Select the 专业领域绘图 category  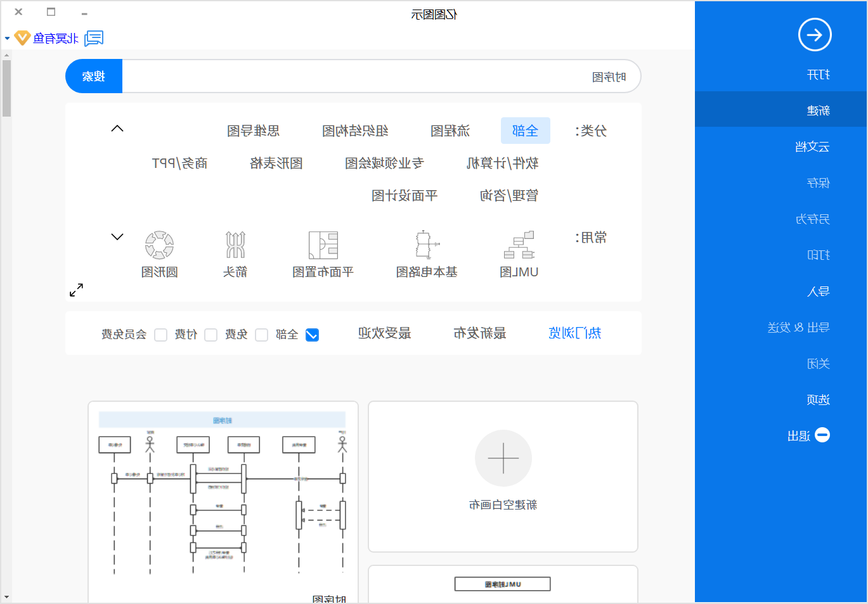point(384,163)
